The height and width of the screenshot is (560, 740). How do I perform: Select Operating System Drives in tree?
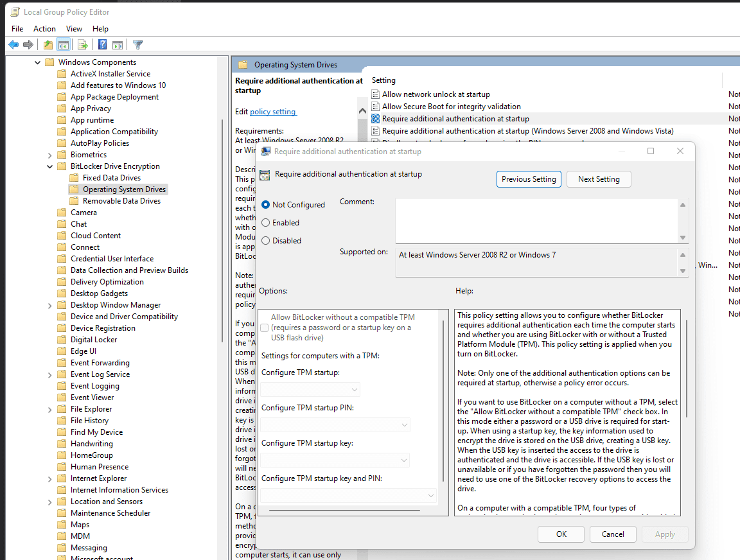coord(124,189)
